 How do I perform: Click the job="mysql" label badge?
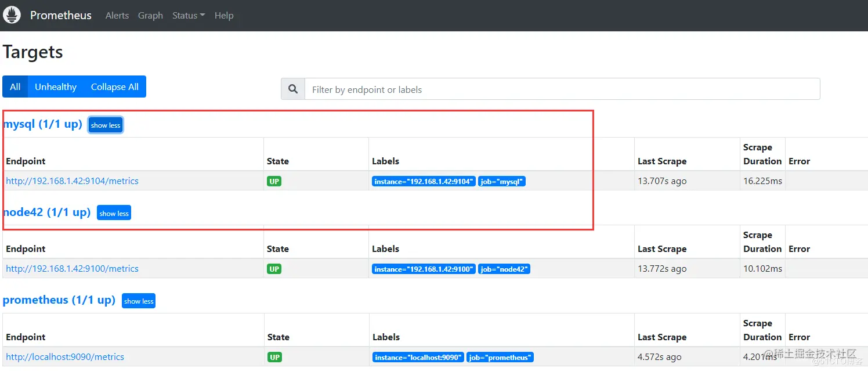pos(502,182)
